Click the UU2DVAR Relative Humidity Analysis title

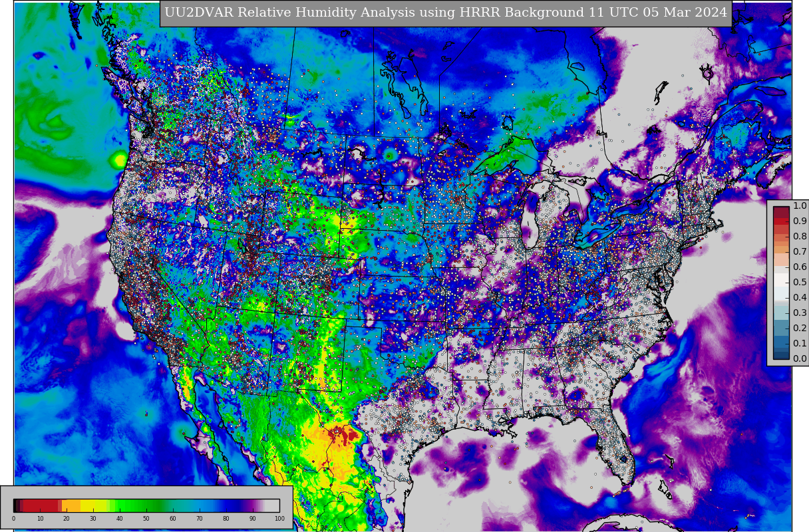446,13
